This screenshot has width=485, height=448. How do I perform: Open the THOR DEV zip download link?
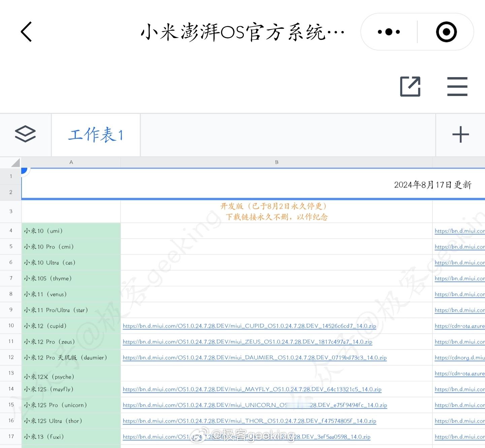tap(249, 421)
